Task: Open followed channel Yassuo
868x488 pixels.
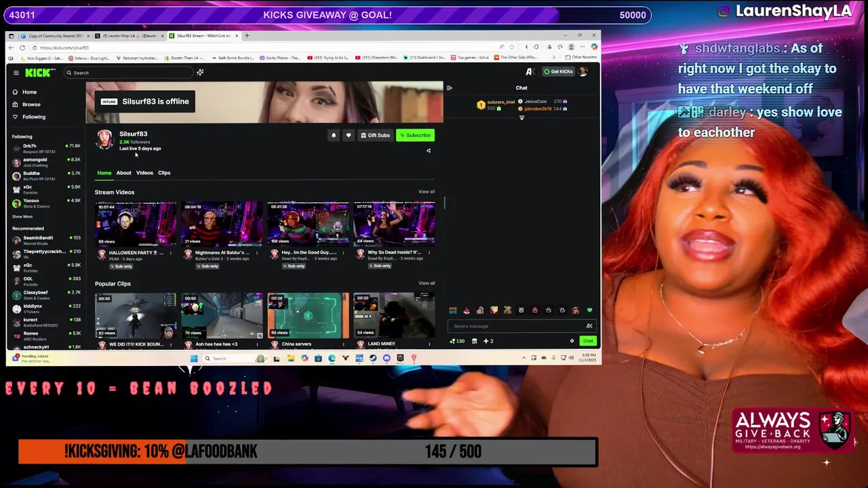Action: tap(46, 203)
